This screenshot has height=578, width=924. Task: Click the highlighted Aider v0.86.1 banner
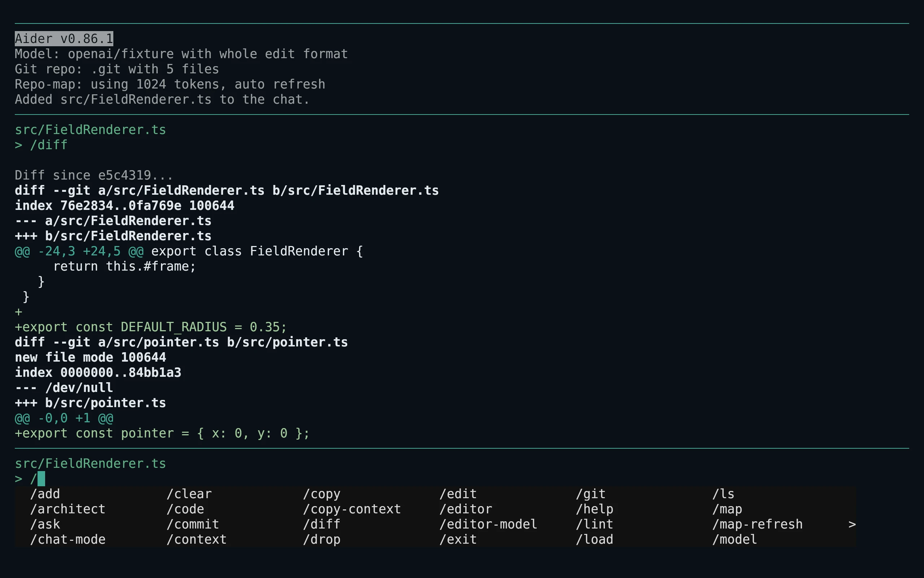pos(64,39)
